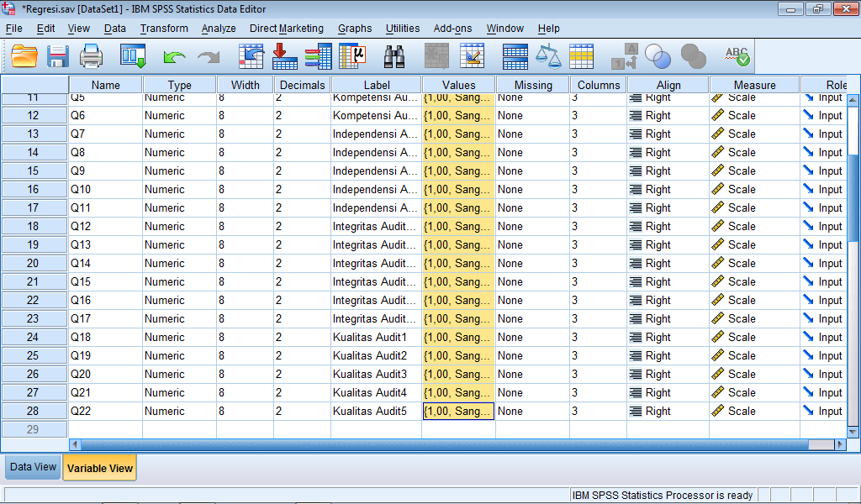
Task: Click the Role Input cell for Q22
Action: (824, 412)
